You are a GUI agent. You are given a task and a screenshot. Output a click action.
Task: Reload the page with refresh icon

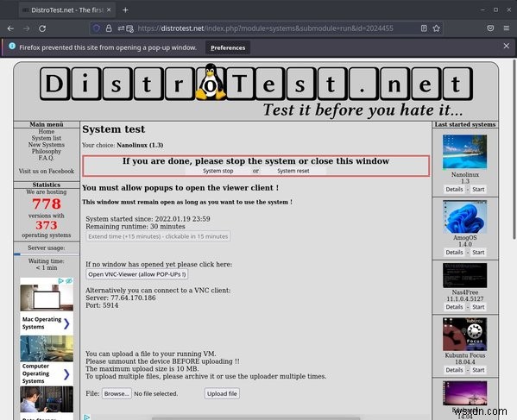[x=42, y=28]
